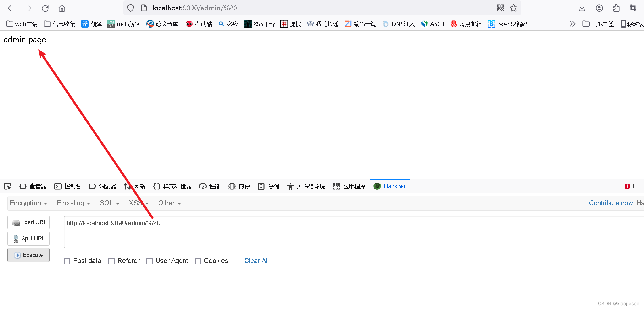Click the bookmark star in address bar
Image resolution: width=644 pixels, height=309 pixels.
tap(514, 8)
